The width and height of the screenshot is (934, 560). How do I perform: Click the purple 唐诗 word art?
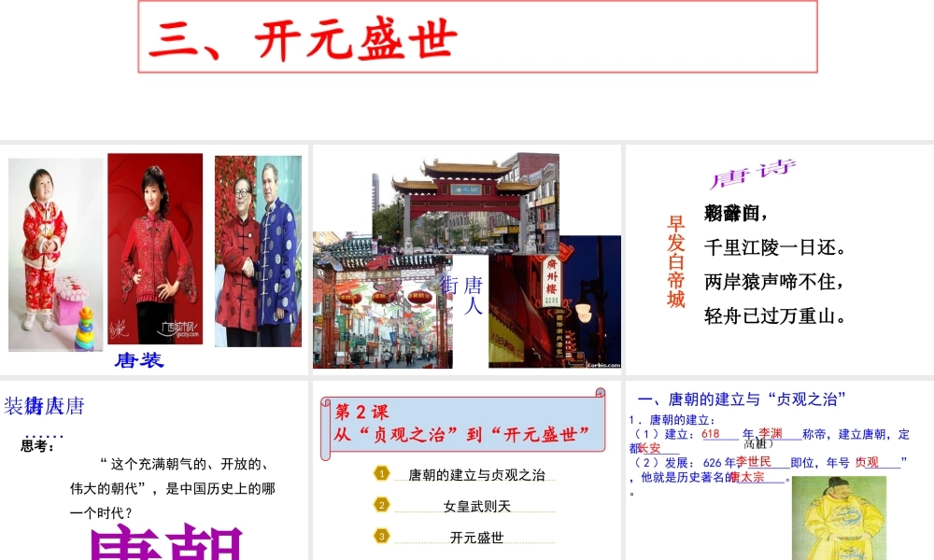(754, 174)
